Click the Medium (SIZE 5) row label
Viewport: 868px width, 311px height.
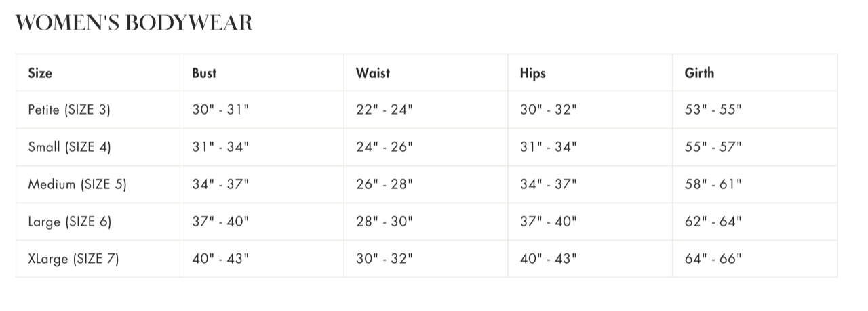(77, 184)
